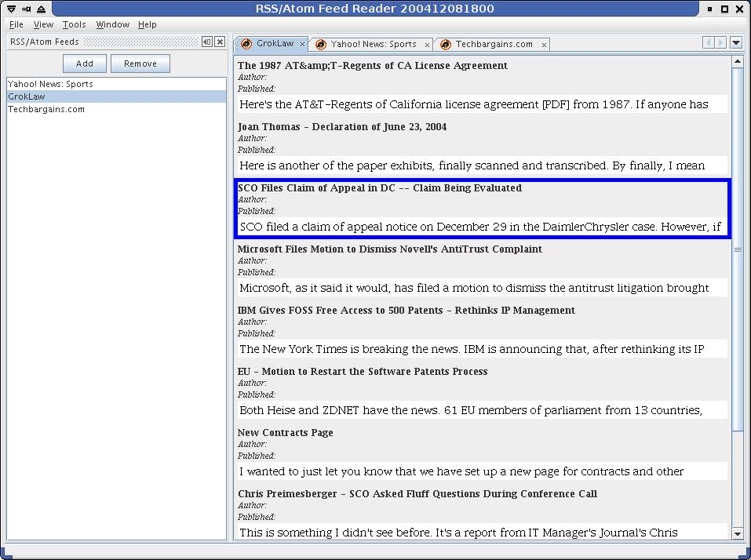Select the GrokLaw tab
Viewport: 751px width, 560px height.
tap(272, 44)
